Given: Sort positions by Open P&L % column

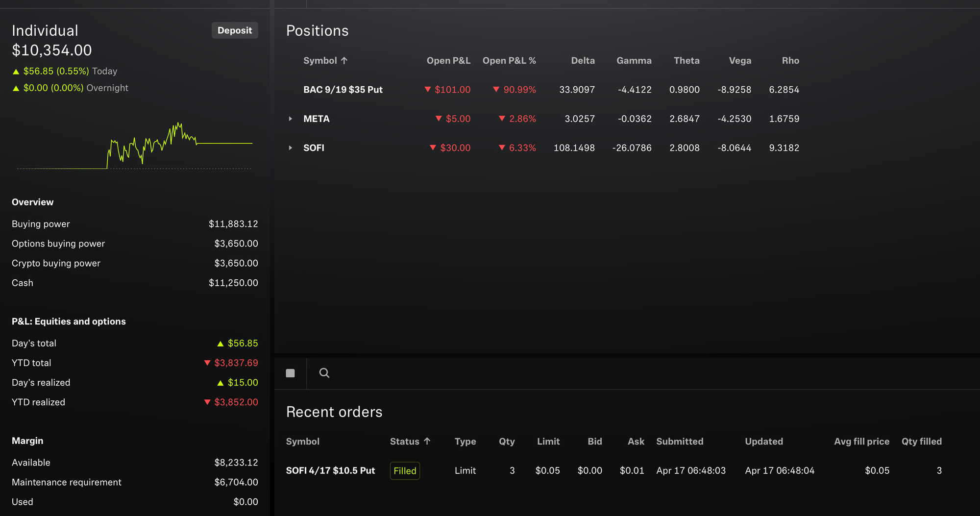Looking at the screenshot, I should (509, 60).
